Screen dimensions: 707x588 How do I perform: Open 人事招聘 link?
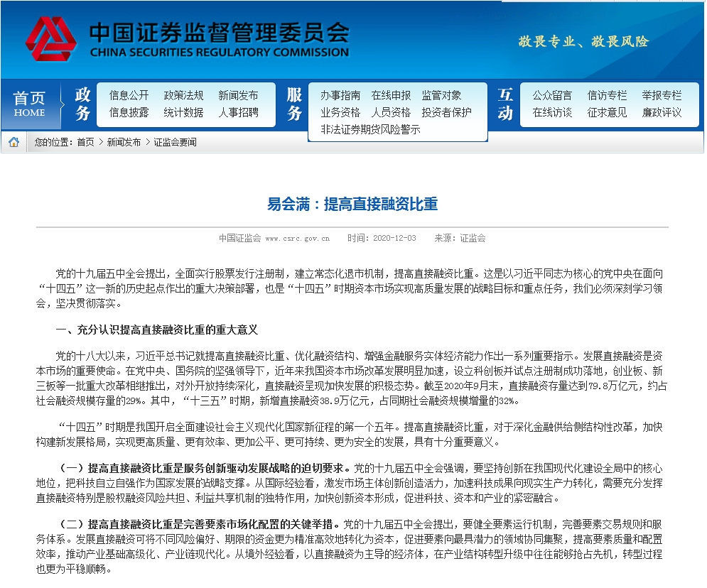click(x=238, y=112)
